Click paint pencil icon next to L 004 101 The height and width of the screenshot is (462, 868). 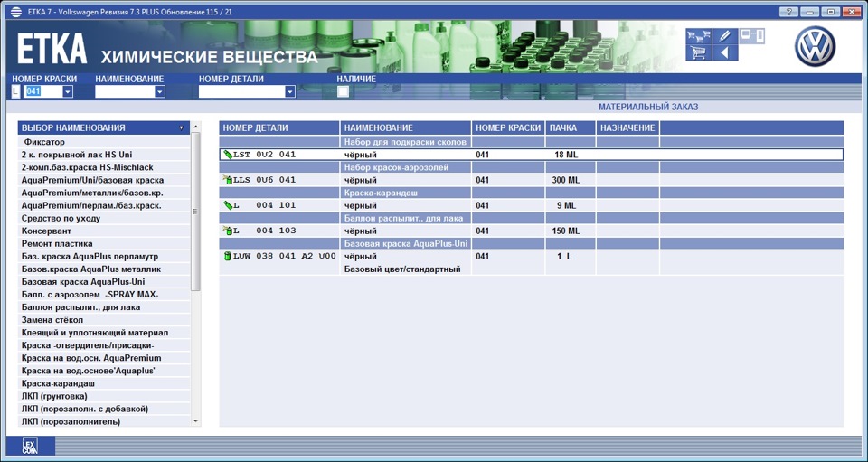point(228,205)
